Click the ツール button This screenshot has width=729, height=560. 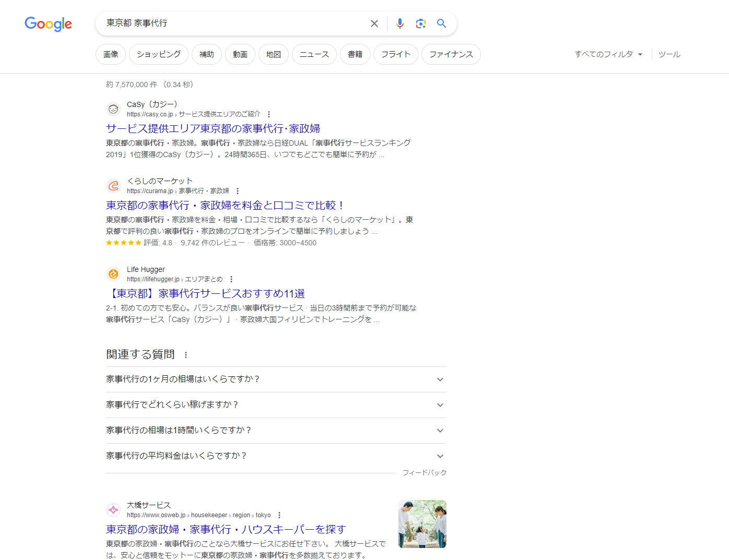click(669, 54)
